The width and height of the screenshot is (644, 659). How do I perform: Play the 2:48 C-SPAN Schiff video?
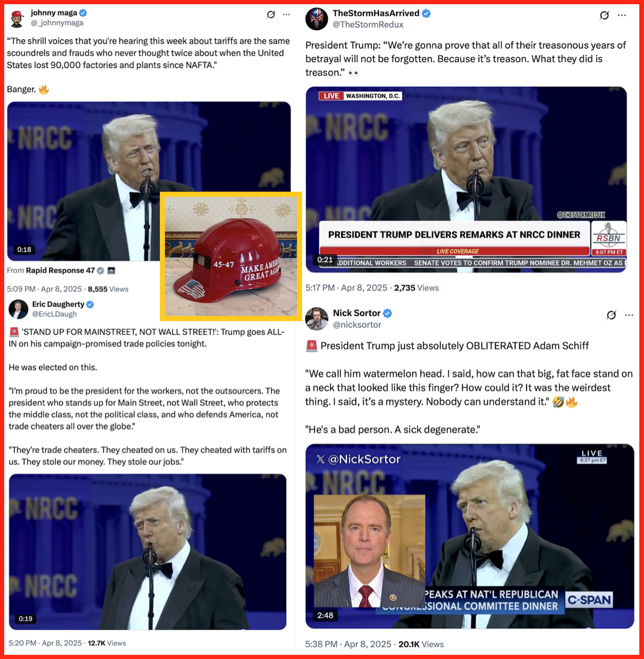click(470, 536)
